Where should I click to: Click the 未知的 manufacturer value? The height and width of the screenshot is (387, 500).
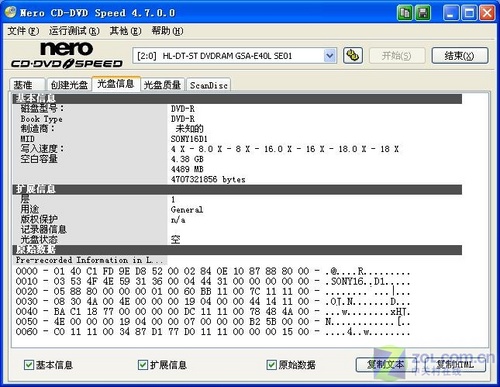click(x=189, y=129)
